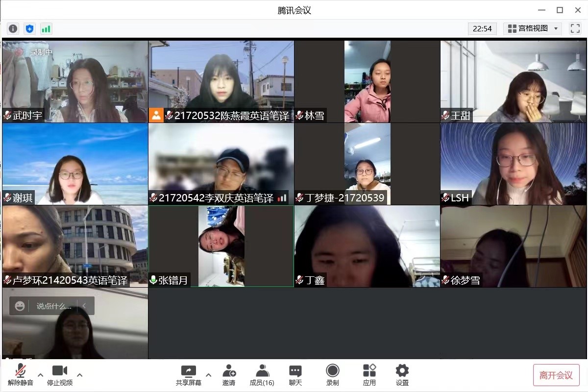
Task: Toggle recording with 录制 button
Action: [333, 375]
